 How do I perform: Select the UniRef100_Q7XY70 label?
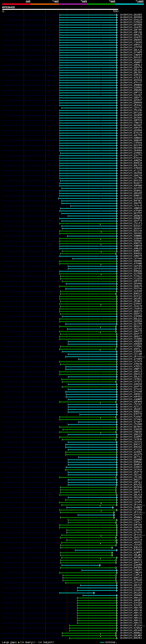131,515
